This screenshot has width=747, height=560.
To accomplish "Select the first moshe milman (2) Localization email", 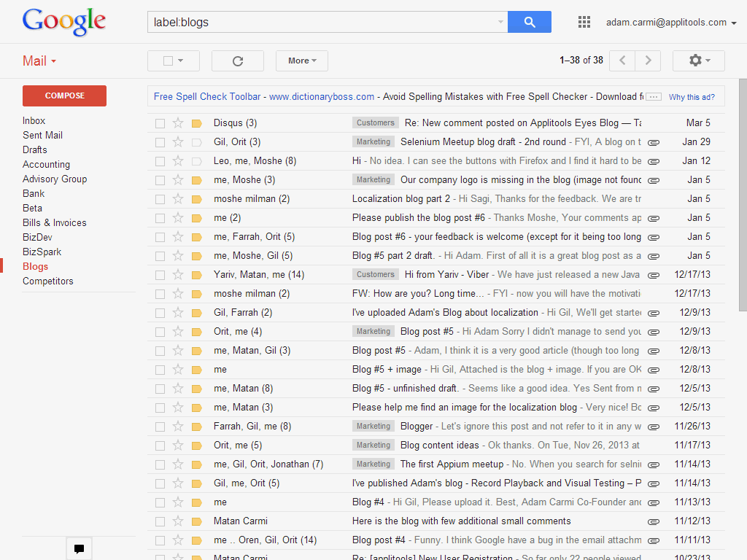I will click(160, 199).
